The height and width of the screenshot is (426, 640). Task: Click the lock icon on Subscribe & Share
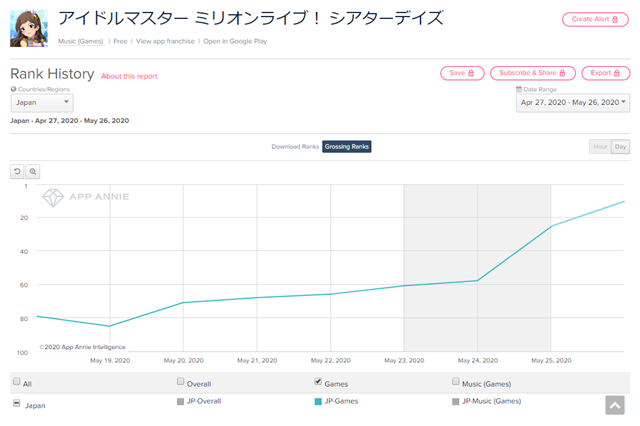coord(562,73)
